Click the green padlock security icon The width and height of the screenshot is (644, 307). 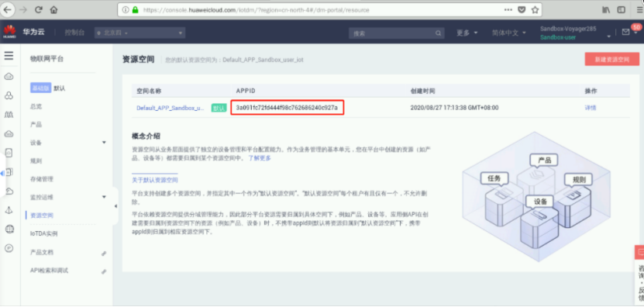(135, 10)
